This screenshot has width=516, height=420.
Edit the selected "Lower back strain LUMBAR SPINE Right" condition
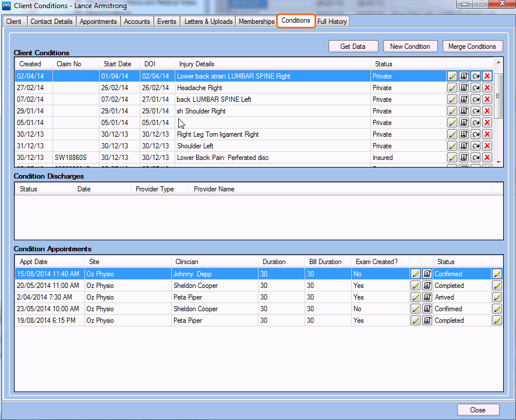[x=451, y=76]
